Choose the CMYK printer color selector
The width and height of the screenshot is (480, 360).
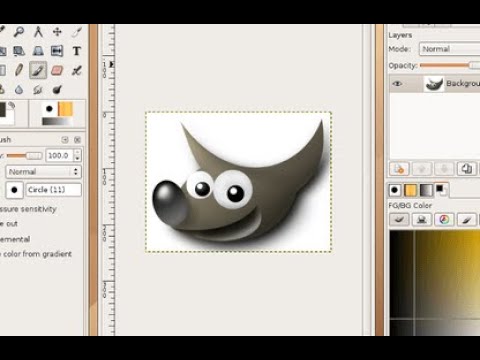pyautogui.click(x=422, y=219)
